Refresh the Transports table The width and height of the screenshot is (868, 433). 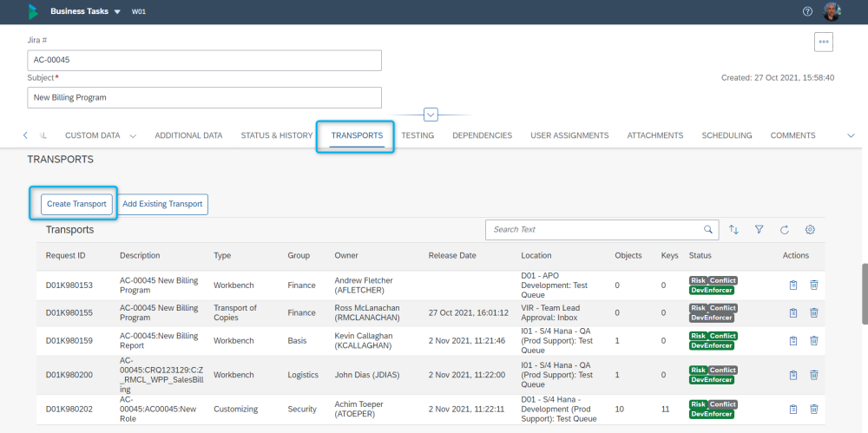pyautogui.click(x=784, y=230)
